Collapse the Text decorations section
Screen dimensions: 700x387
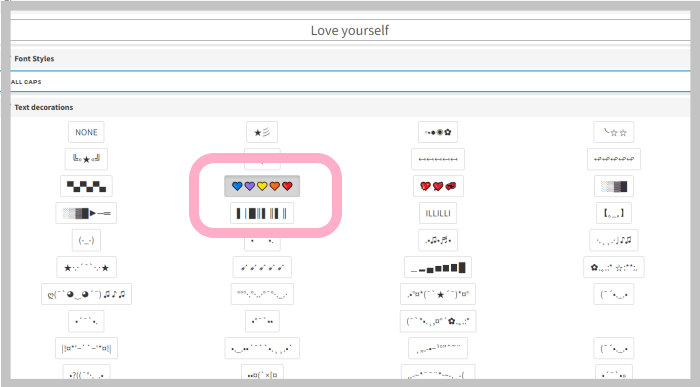[43, 107]
